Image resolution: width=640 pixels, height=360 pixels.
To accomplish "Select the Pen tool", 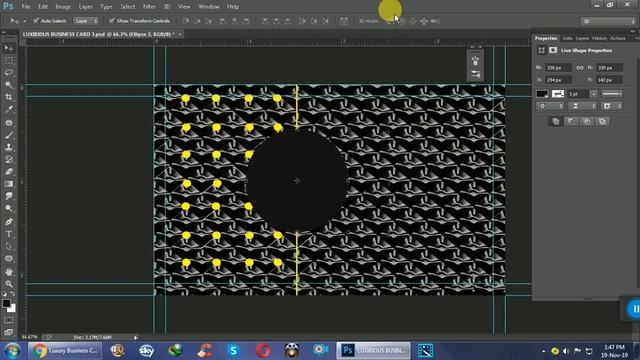I will [x=9, y=222].
